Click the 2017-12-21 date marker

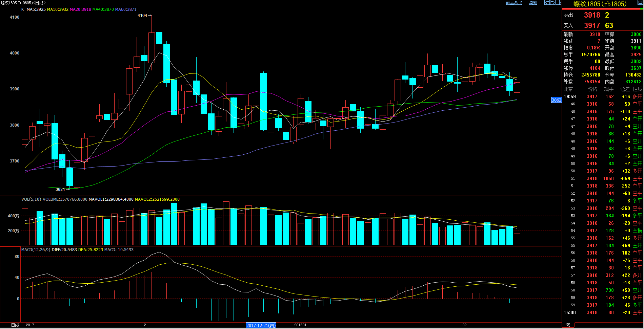point(261,325)
